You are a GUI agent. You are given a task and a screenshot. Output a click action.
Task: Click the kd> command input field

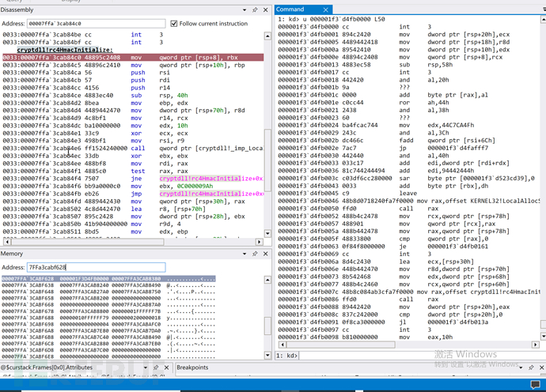pyautogui.click(x=419, y=355)
